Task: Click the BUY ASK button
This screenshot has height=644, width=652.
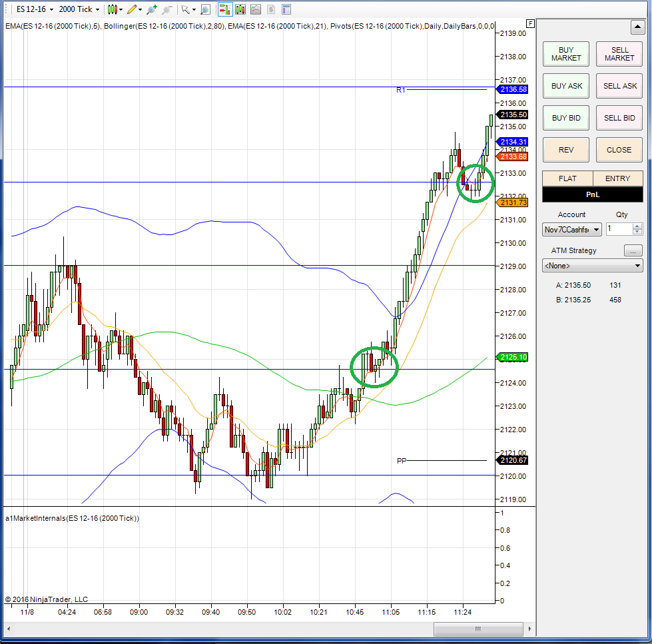Action: pos(566,86)
